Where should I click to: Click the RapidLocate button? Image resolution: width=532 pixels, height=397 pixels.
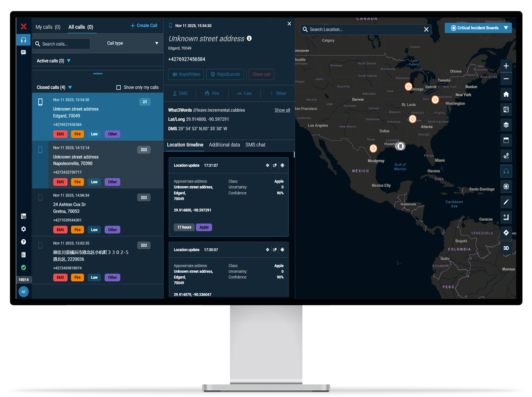(x=225, y=74)
